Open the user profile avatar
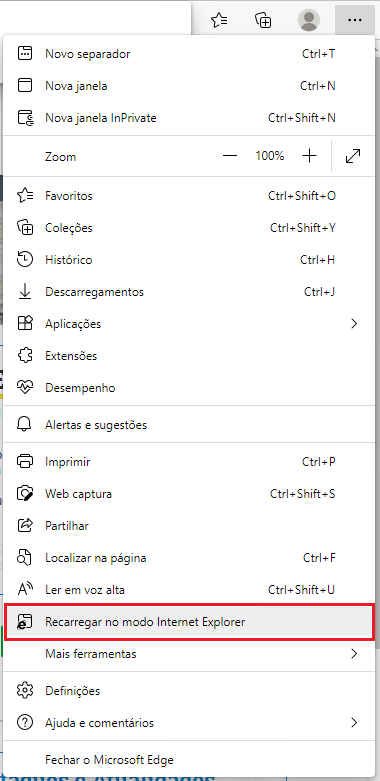Screen dimensions: 380x781 tap(309, 20)
